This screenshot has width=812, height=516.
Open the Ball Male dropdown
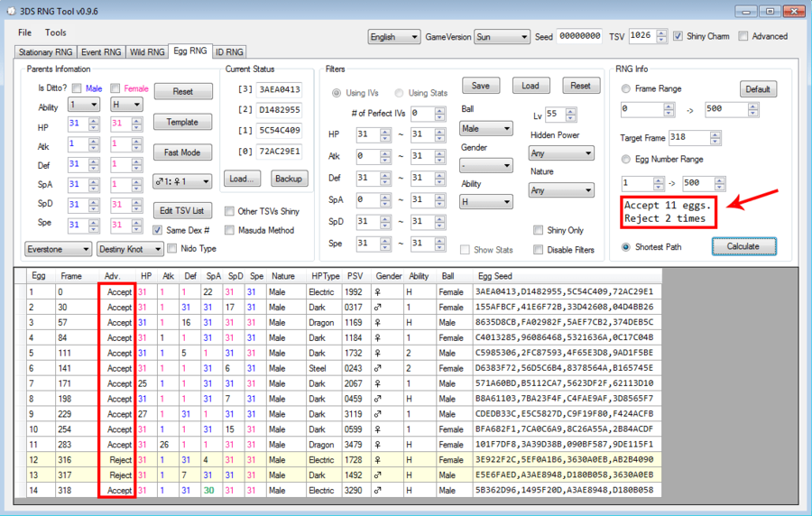[x=485, y=128]
